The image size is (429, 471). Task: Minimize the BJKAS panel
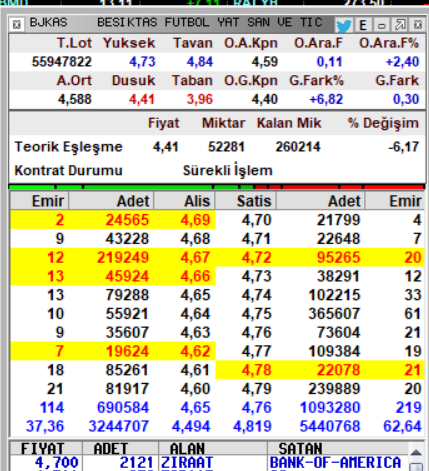(382, 25)
